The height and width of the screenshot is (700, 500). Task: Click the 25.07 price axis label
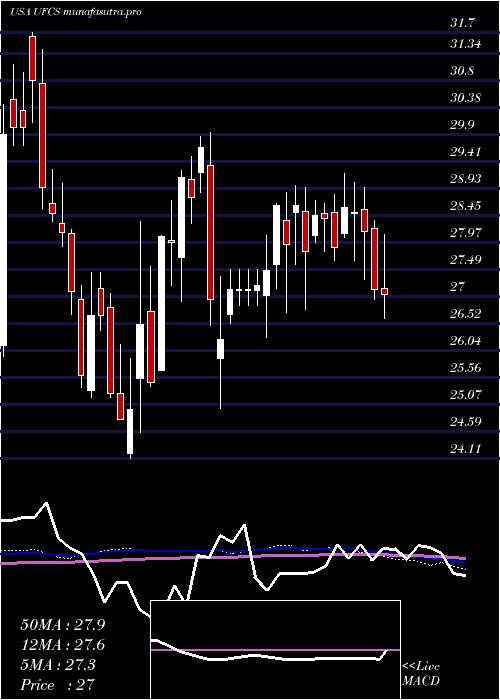click(x=466, y=395)
